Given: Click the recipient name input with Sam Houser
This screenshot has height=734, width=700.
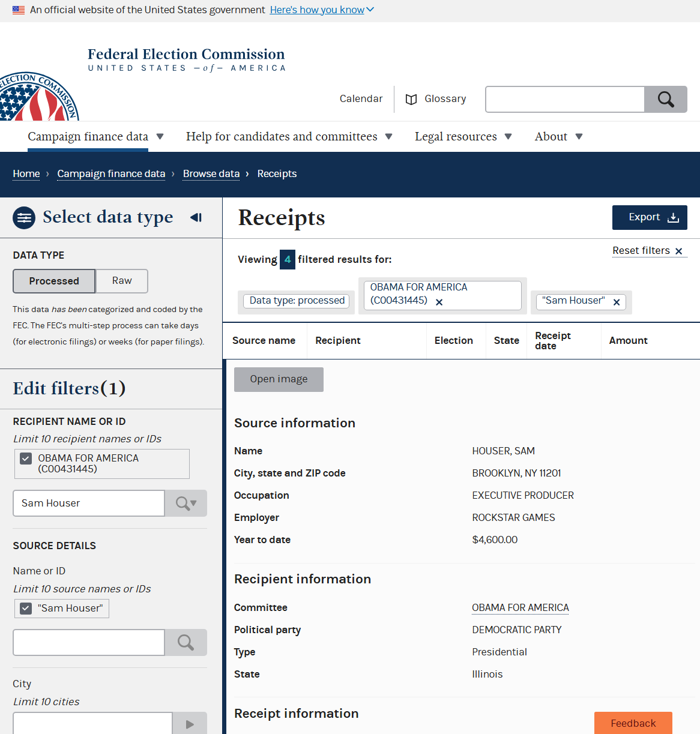Looking at the screenshot, I should click(89, 503).
